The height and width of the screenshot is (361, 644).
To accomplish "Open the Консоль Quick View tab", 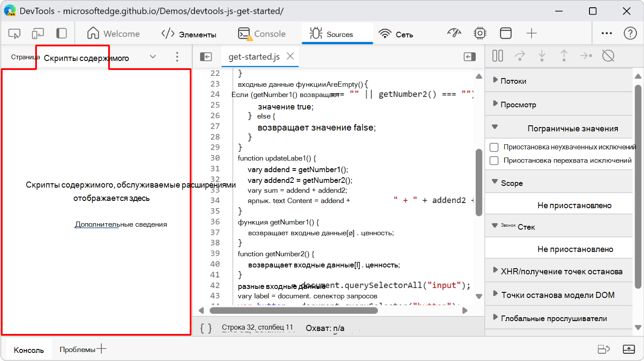I will point(29,350).
